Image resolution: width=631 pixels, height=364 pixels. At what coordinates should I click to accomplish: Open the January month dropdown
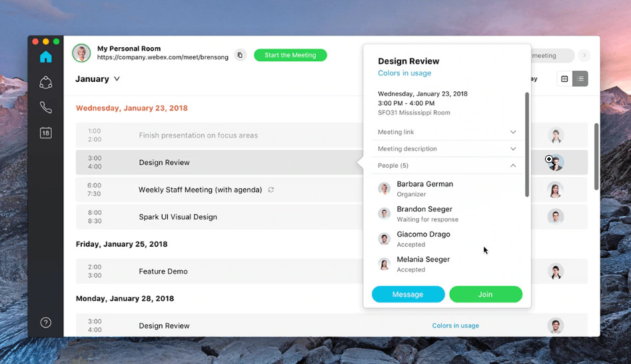click(98, 79)
